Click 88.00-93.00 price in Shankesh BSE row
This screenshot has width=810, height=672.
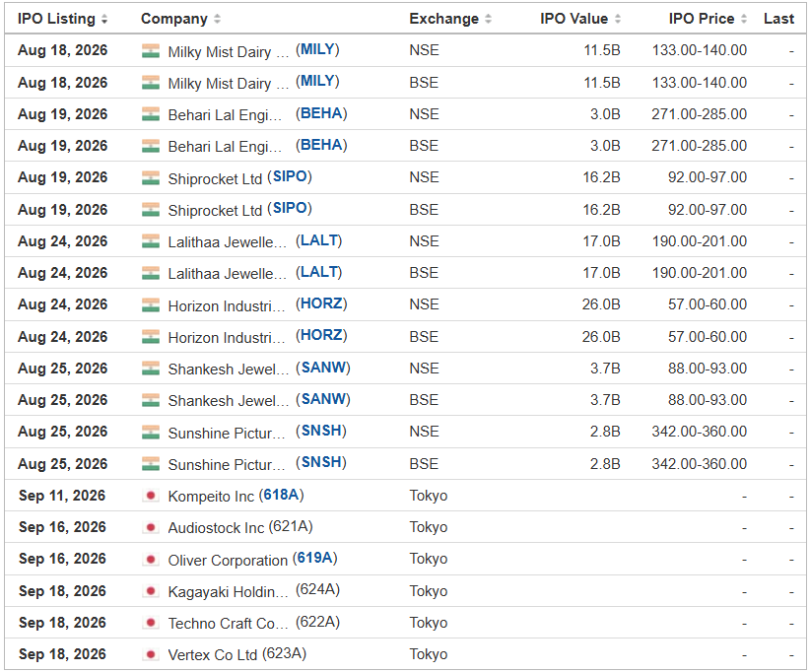point(708,400)
